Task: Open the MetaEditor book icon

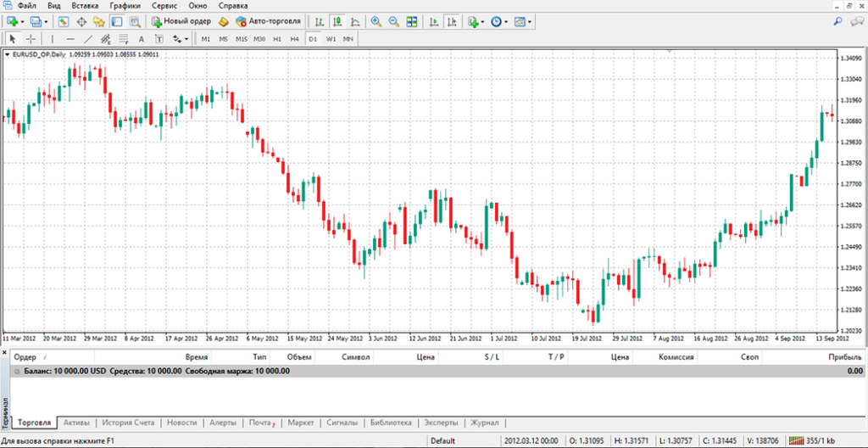Action: 224,21
